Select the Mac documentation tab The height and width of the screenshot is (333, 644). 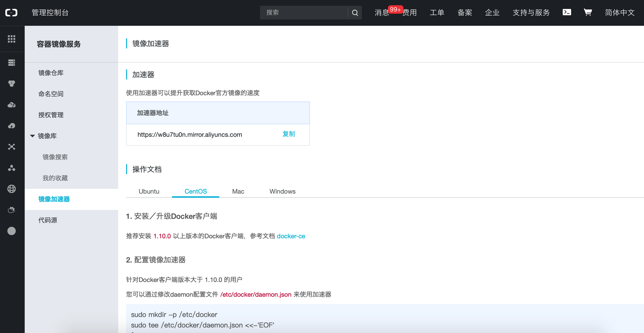click(238, 191)
